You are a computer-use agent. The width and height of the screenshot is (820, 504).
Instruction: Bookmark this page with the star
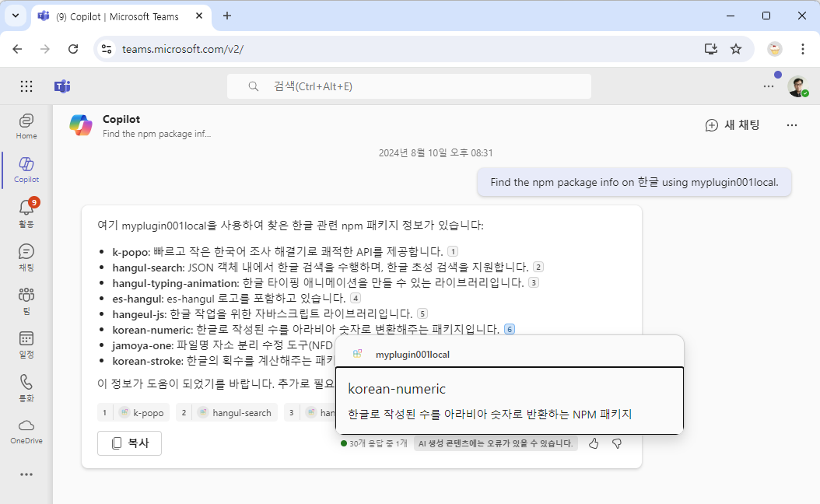(x=736, y=49)
